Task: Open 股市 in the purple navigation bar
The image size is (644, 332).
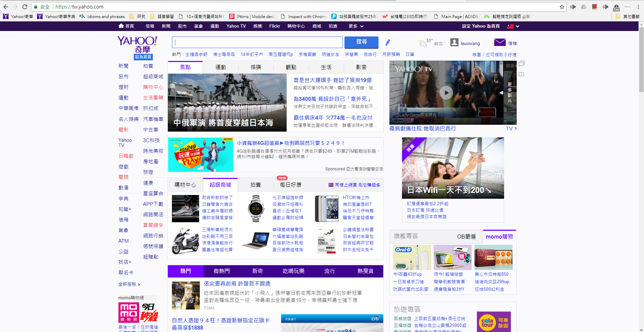Action: 182,26
